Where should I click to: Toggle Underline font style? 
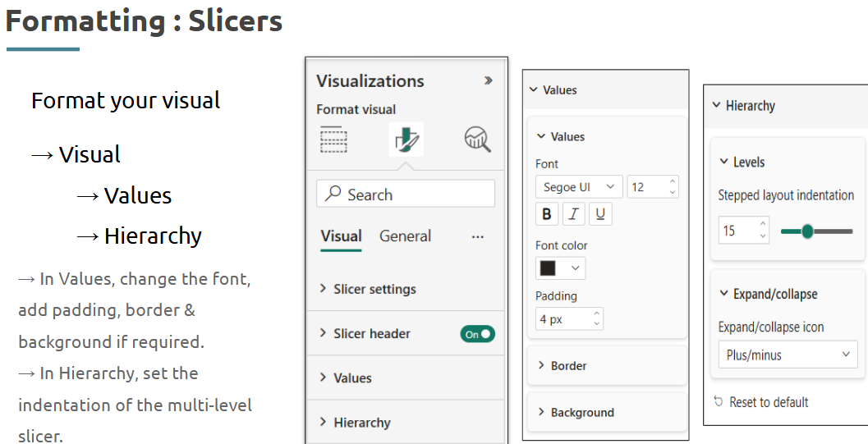click(x=600, y=214)
